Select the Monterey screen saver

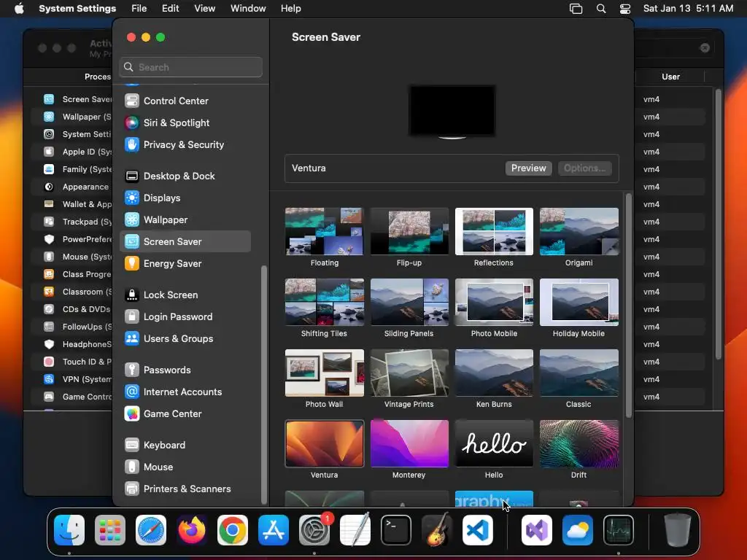click(x=409, y=444)
